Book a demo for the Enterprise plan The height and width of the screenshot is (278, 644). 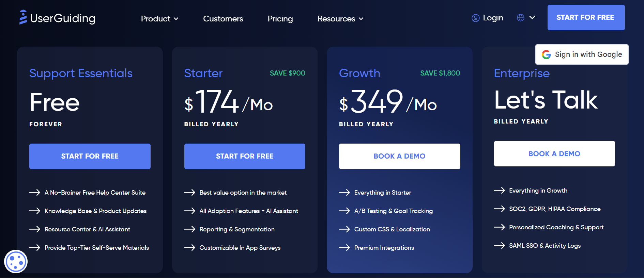pyautogui.click(x=554, y=153)
